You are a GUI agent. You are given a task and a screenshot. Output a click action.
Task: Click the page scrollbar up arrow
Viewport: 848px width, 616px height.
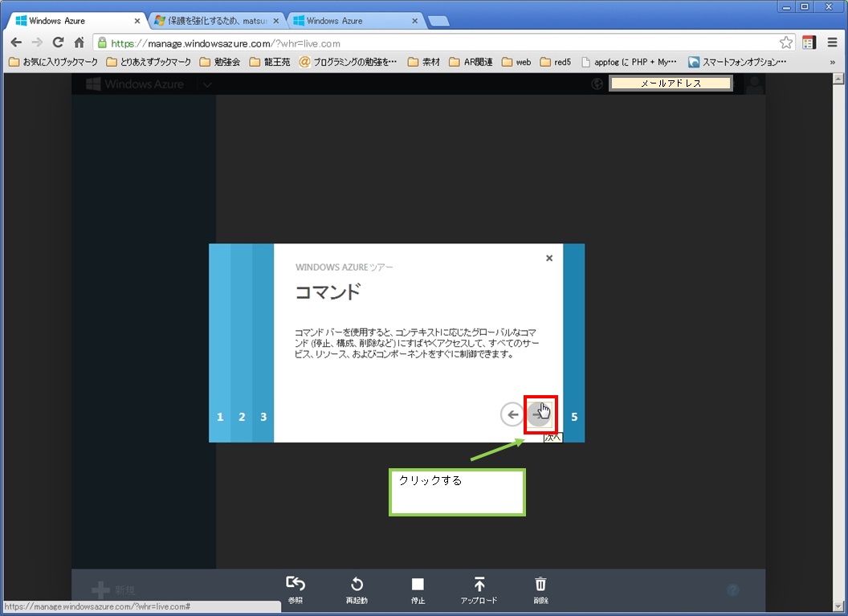coord(838,79)
